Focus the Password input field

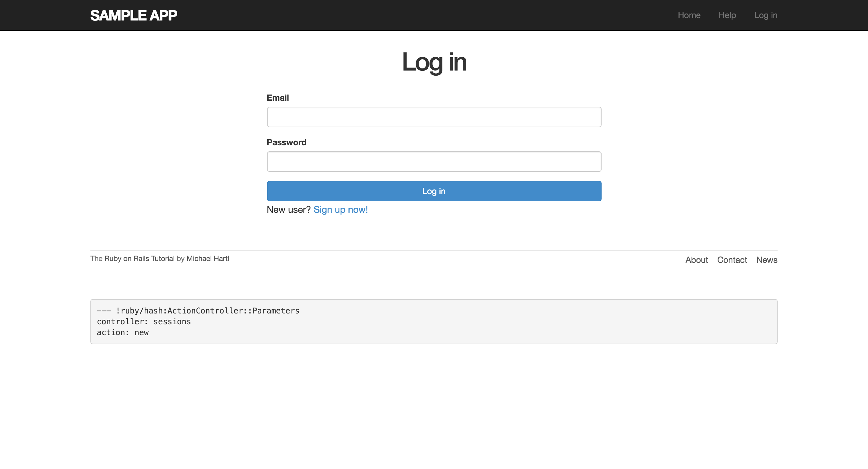point(434,161)
